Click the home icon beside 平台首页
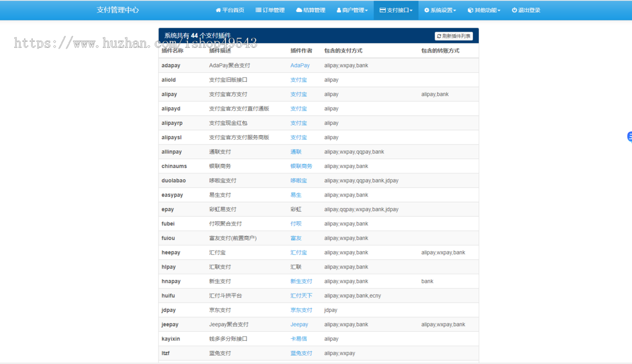The image size is (632, 364). [218, 10]
